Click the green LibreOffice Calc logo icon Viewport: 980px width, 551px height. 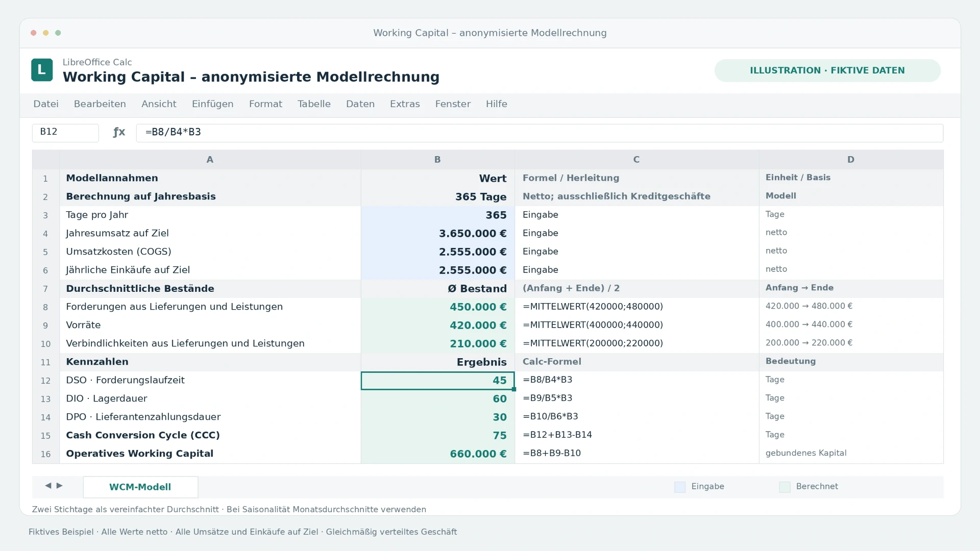42,70
